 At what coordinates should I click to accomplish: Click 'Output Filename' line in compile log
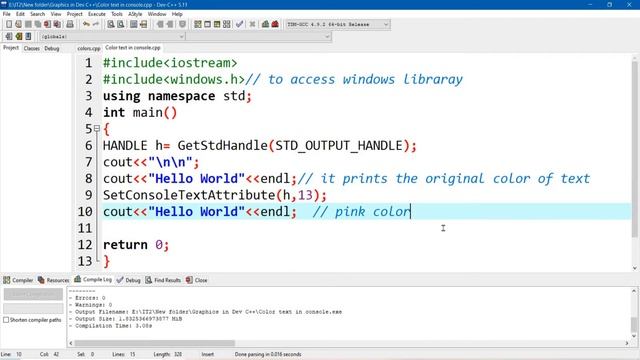tap(205, 312)
